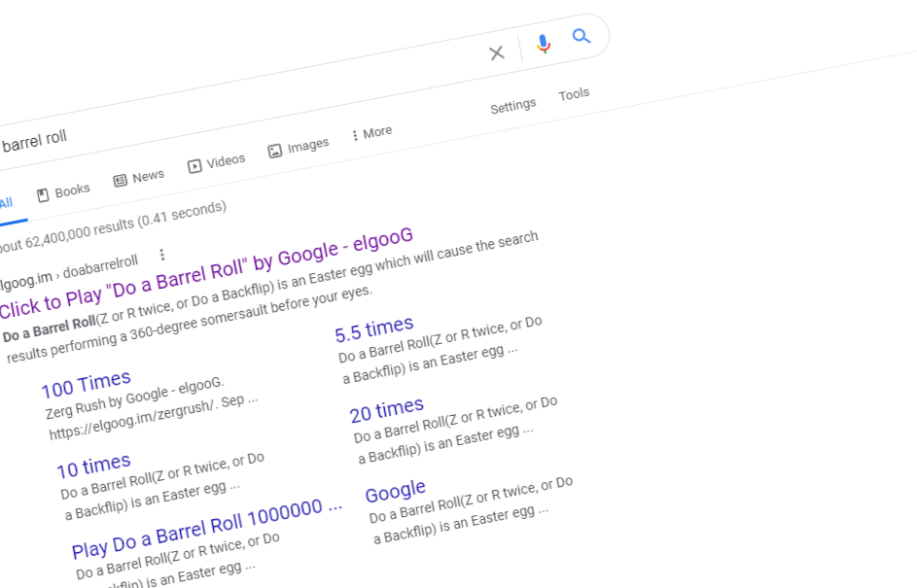The width and height of the screenshot is (917, 588).
Task: Expand the More search categories menu
Action: tap(371, 133)
